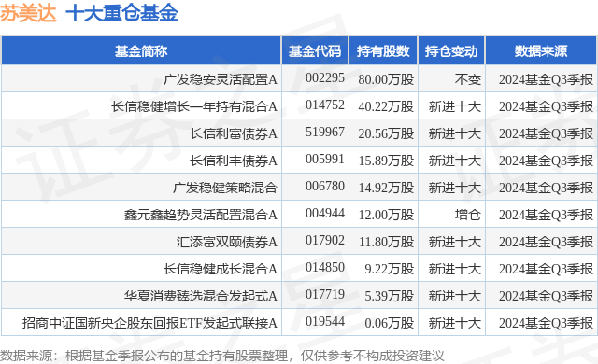Click the 数据来源 column header

(541, 51)
